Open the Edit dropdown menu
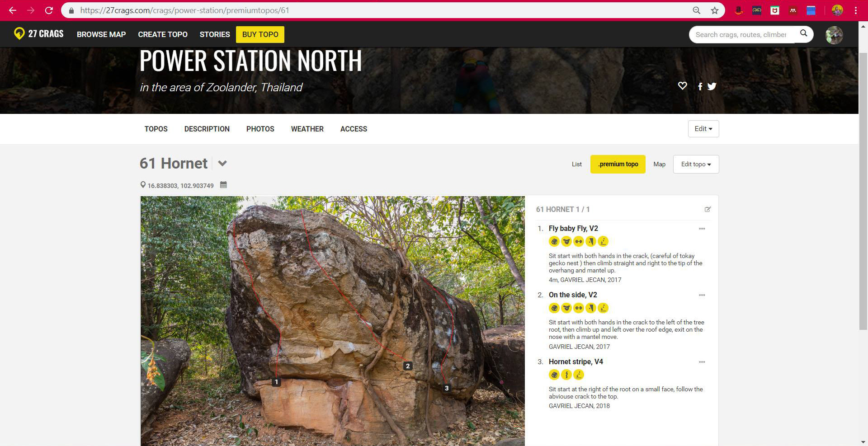868x446 pixels. coord(703,129)
